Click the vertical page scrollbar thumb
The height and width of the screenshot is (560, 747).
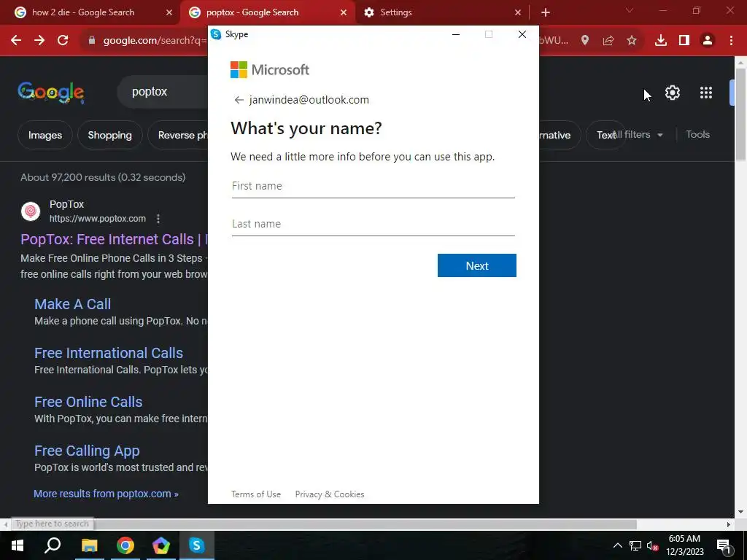click(x=740, y=114)
